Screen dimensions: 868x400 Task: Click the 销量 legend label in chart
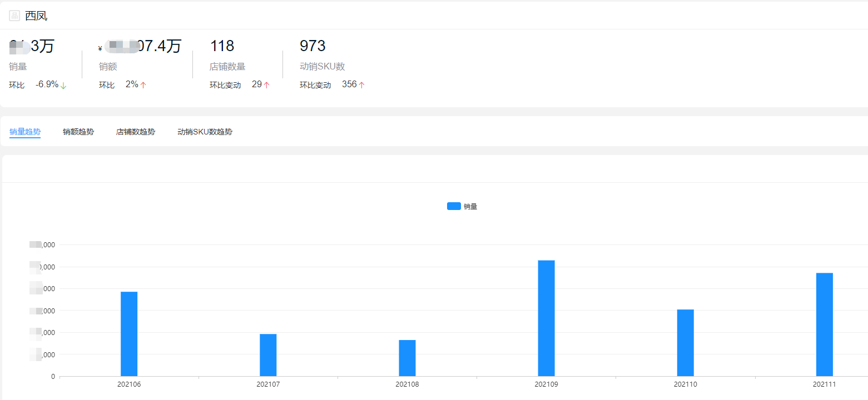point(470,206)
